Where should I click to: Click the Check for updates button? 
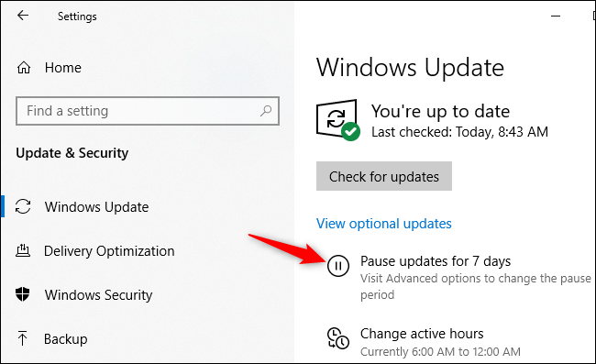pyautogui.click(x=384, y=176)
